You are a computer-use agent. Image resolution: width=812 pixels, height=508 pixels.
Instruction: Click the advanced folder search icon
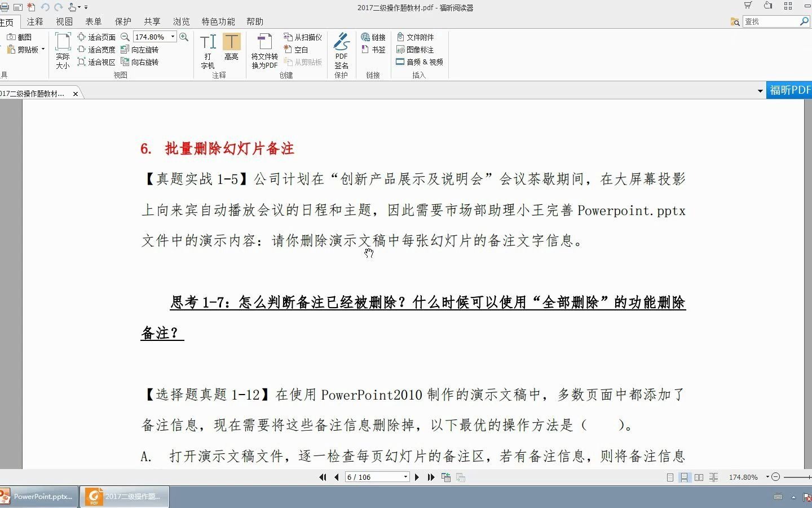click(735, 21)
